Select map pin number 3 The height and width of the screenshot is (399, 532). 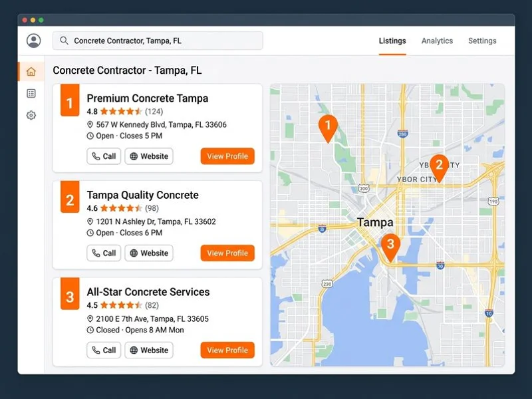(x=390, y=247)
